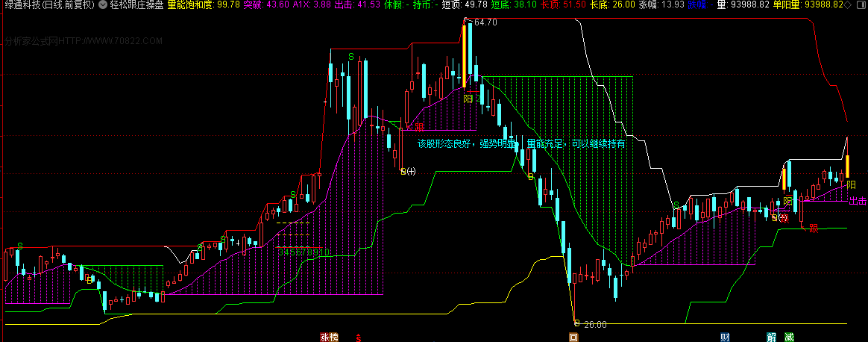This screenshot has height=342, width=868.
Task: Open the 涨榜 event marker at bottom
Action: point(329,337)
